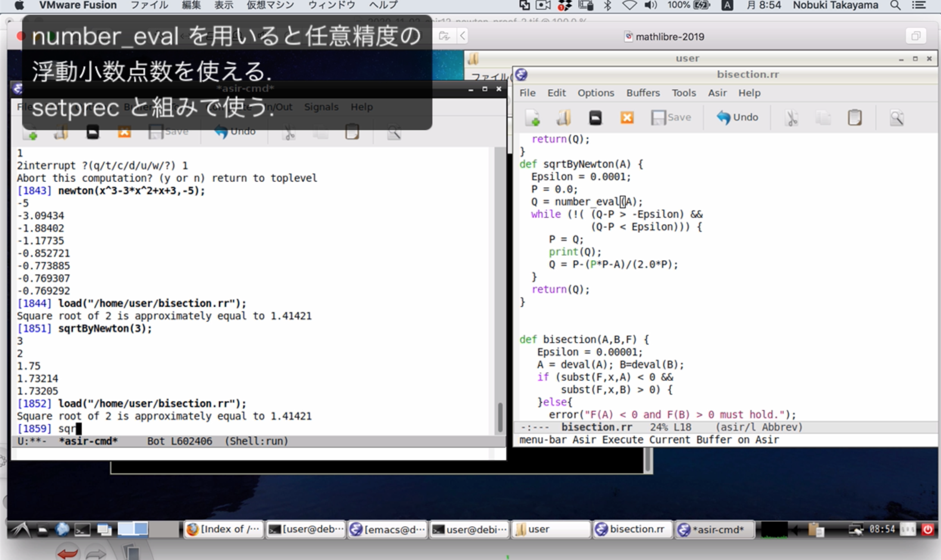Open Help menu in asir-cmd window
The width and height of the screenshot is (941, 560).
362,107
